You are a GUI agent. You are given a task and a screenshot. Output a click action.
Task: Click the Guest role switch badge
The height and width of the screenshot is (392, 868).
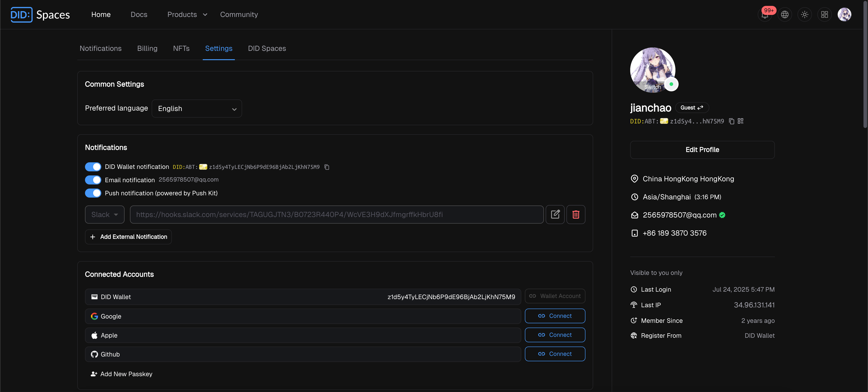tap(692, 108)
